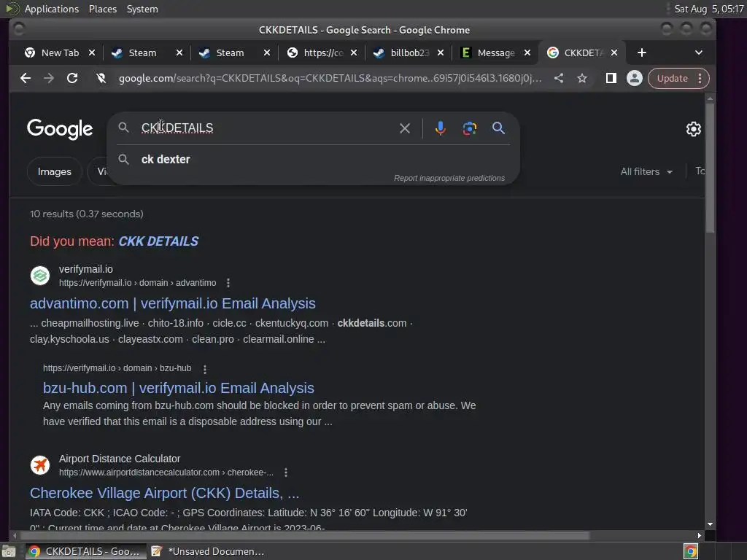Image resolution: width=747 pixels, height=560 pixels.
Task: Click the horizontal scrollbar at page bottom
Action: [305, 536]
